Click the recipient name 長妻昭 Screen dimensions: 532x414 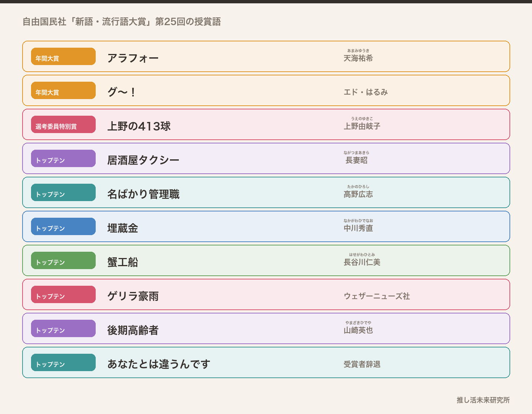pyautogui.click(x=357, y=160)
